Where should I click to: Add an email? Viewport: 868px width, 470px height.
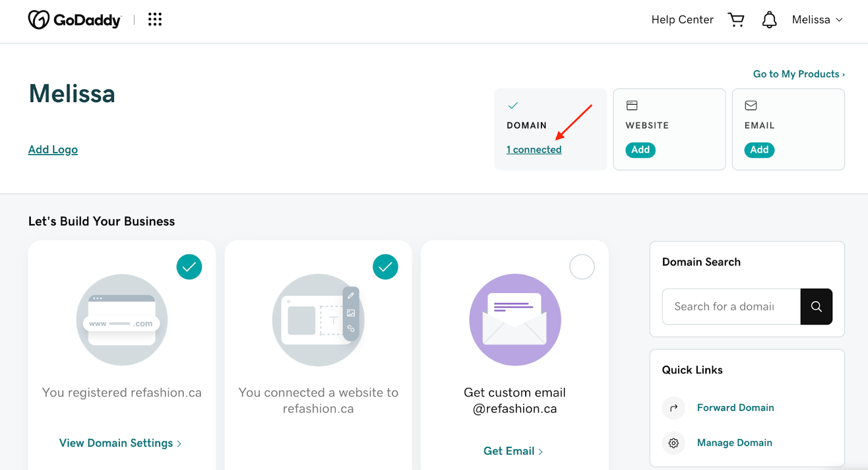[x=759, y=150]
